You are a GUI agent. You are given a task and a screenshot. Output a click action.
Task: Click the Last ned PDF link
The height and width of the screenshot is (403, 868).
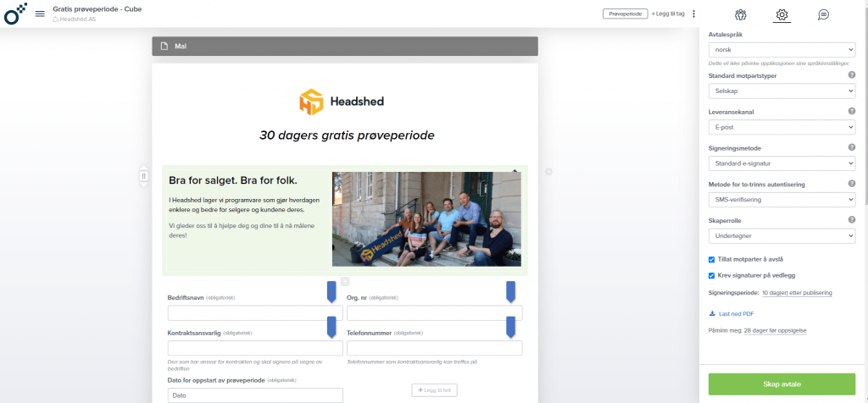pos(736,314)
